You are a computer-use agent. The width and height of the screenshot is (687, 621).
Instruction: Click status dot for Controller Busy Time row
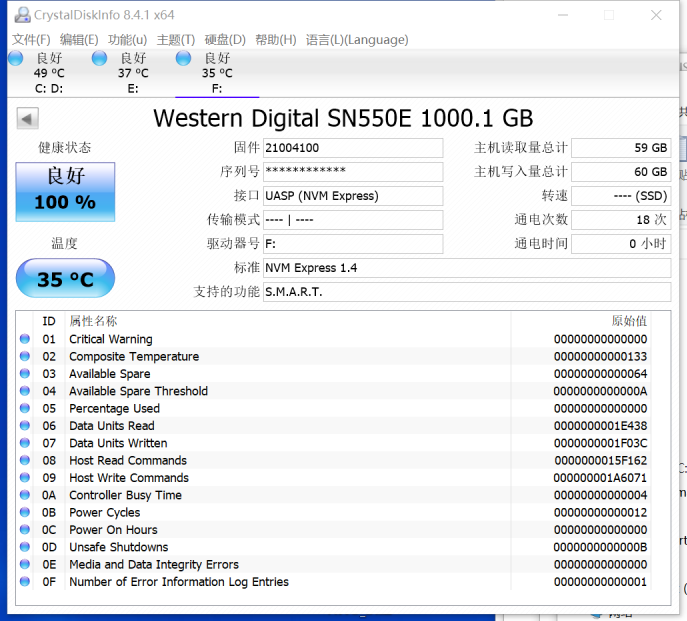25,495
